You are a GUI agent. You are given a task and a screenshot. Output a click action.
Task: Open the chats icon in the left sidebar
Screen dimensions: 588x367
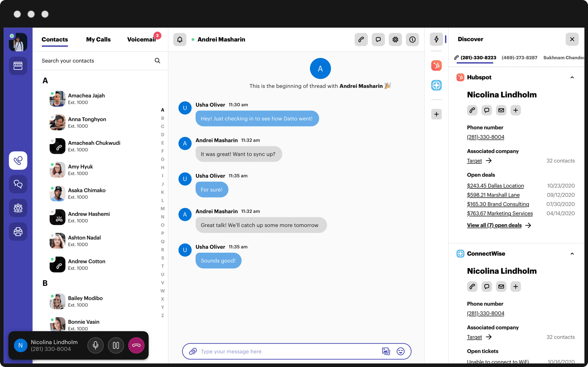tap(18, 184)
